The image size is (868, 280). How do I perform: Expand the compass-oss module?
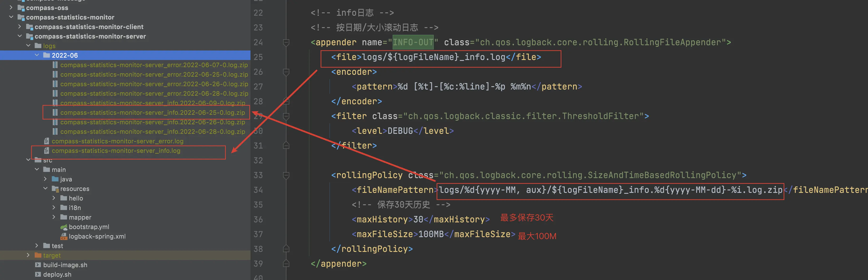coord(11,7)
